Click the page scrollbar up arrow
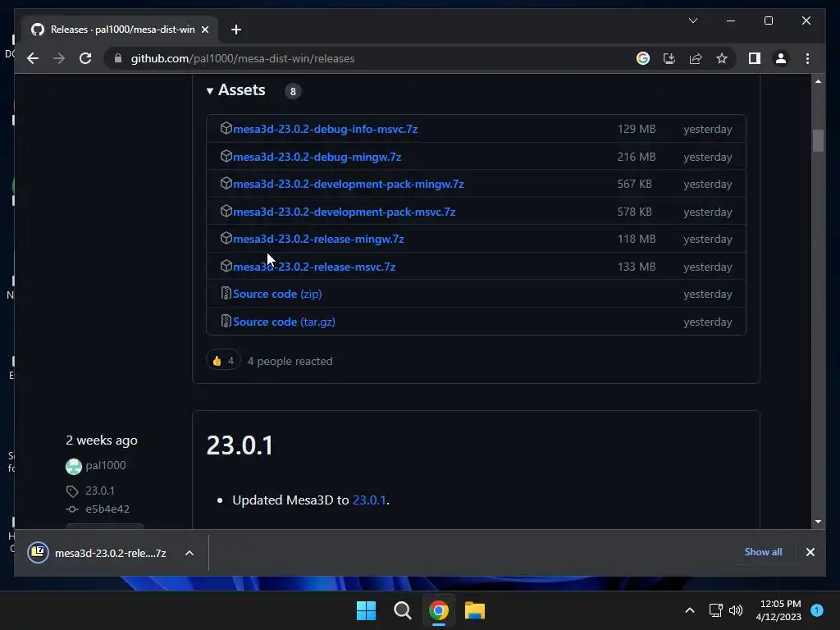Image resolution: width=840 pixels, height=630 pixels. (x=818, y=81)
